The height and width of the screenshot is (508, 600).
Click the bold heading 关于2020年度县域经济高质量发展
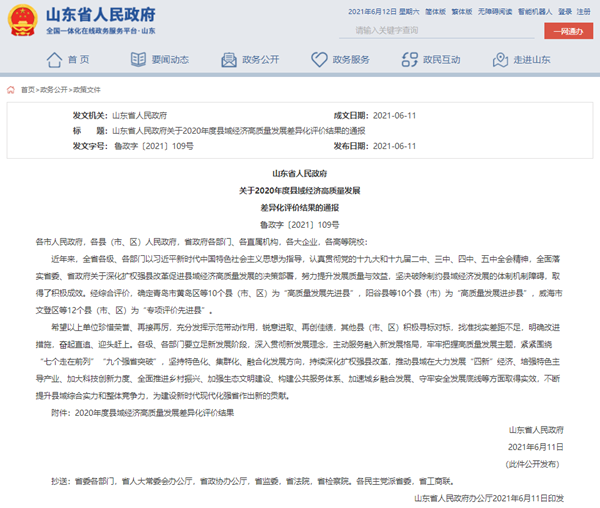coord(300,190)
